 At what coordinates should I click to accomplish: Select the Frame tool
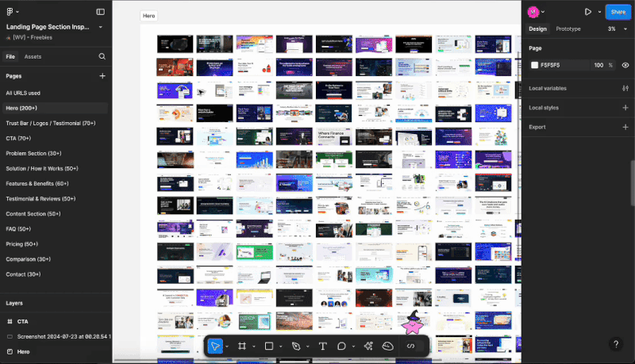(242, 347)
